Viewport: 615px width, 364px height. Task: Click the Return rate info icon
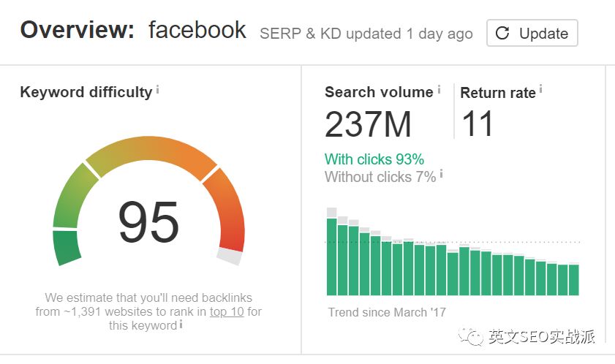[540, 90]
